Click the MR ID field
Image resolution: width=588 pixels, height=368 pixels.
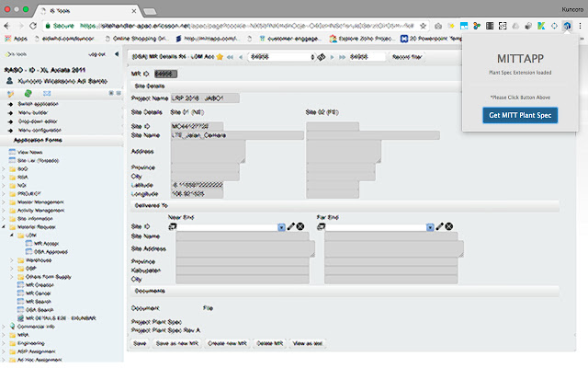(x=165, y=74)
